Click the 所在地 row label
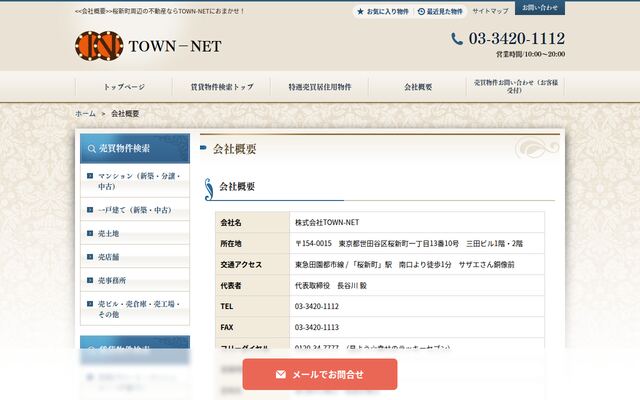 (x=253, y=243)
